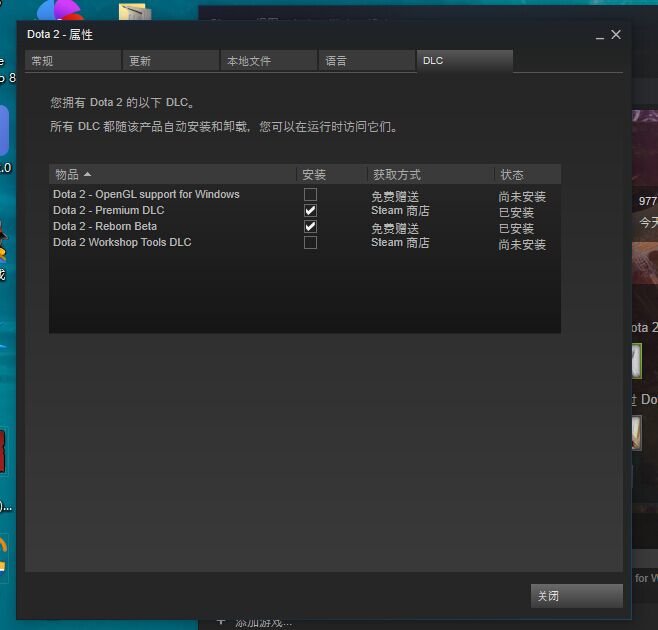Select the DLC tab

pos(465,61)
